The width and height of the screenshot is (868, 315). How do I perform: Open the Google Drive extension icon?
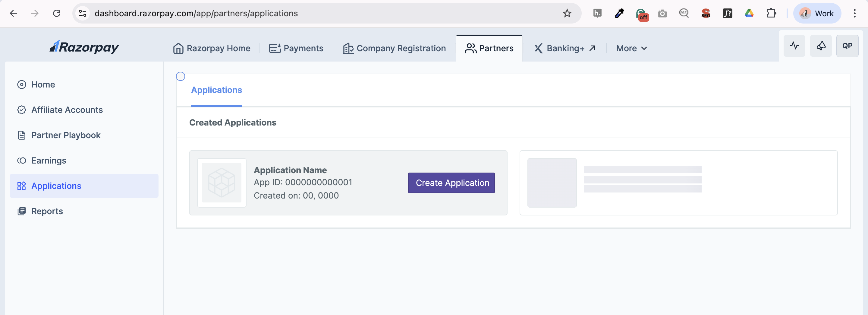pyautogui.click(x=749, y=13)
